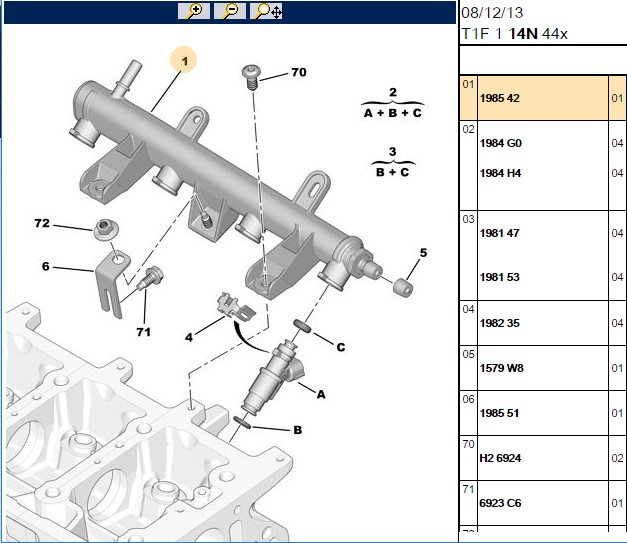Click callout 5 for the rail cap
Screen dimensions: 627x543
(423, 253)
